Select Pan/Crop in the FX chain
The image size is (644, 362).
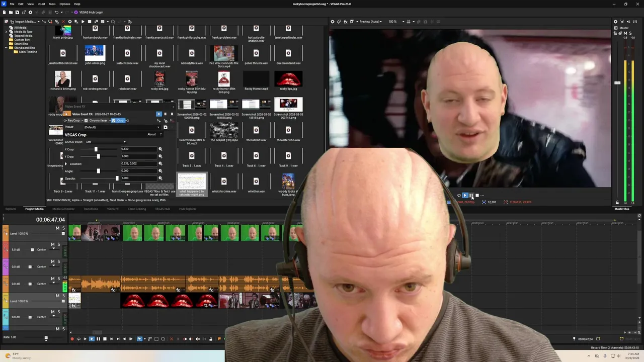pyautogui.click(x=73, y=121)
